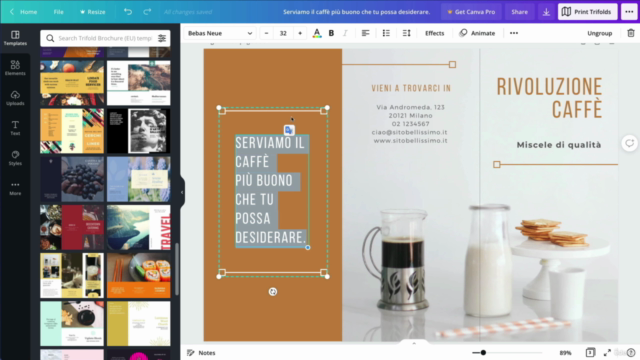The width and height of the screenshot is (640, 360).
Task: Change the text alignment
Action: coord(366,33)
